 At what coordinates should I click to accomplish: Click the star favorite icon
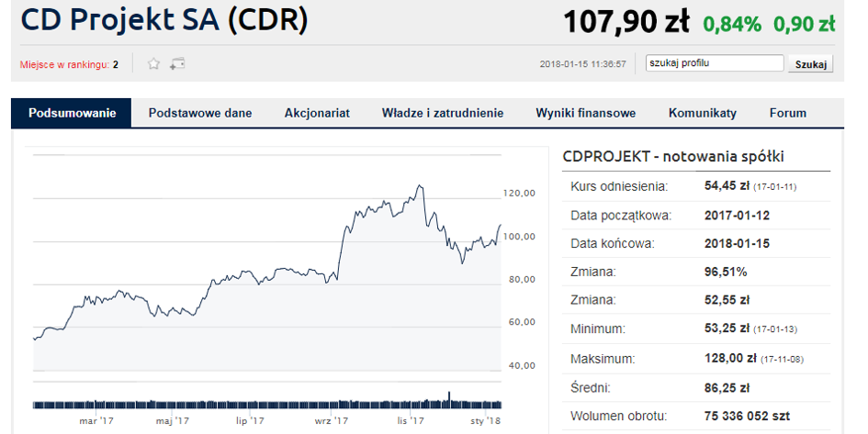154,64
